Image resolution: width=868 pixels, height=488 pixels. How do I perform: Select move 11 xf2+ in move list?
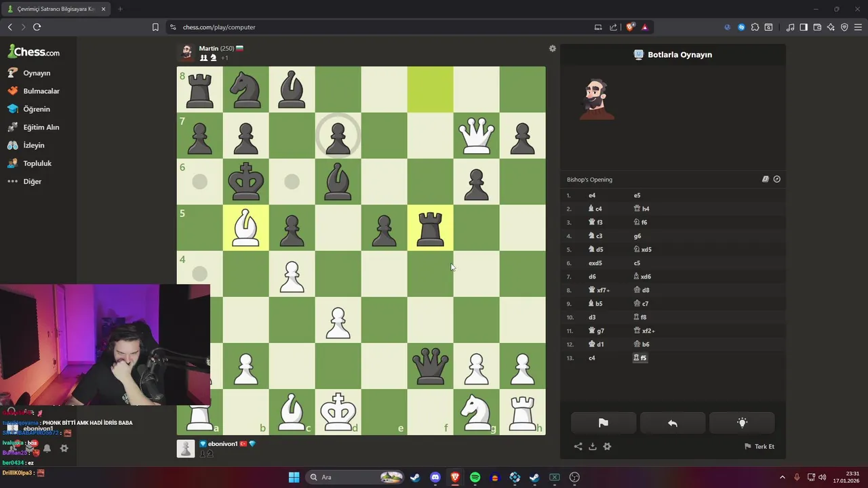tap(644, 331)
